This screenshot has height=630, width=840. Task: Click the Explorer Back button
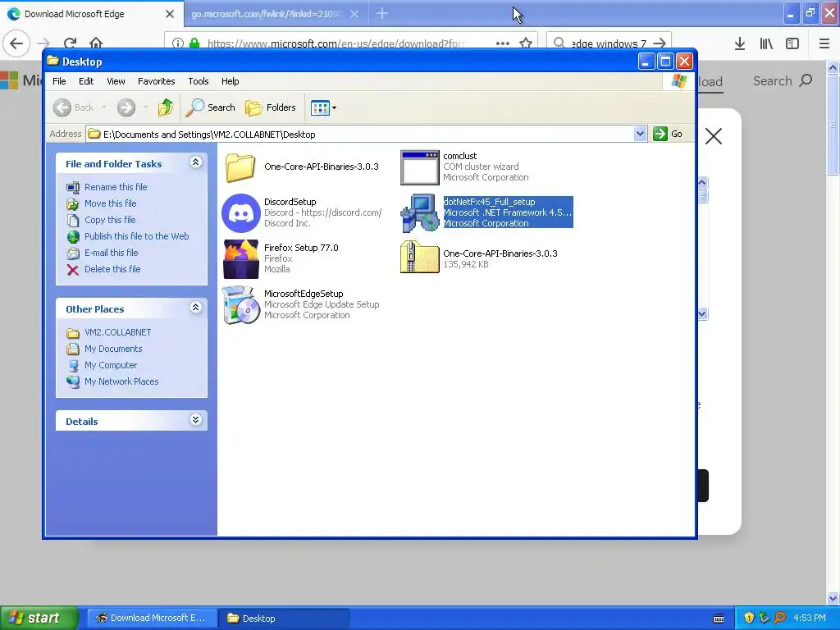coord(74,107)
